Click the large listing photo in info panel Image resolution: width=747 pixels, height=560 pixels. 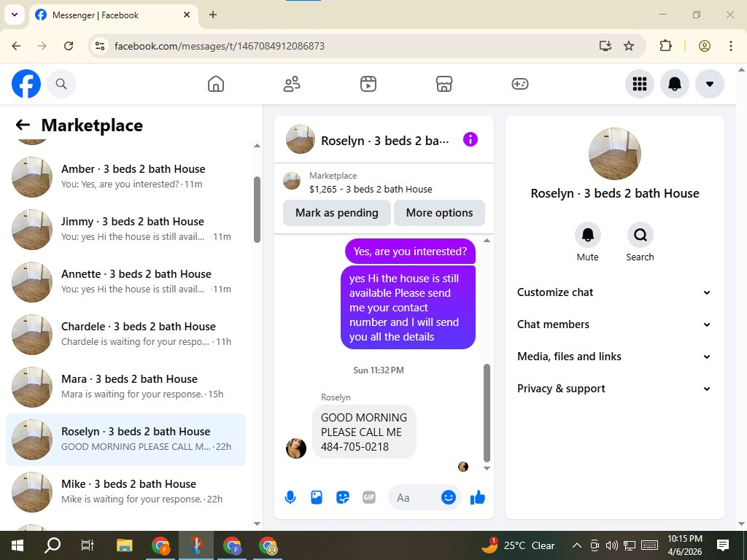(x=614, y=153)
